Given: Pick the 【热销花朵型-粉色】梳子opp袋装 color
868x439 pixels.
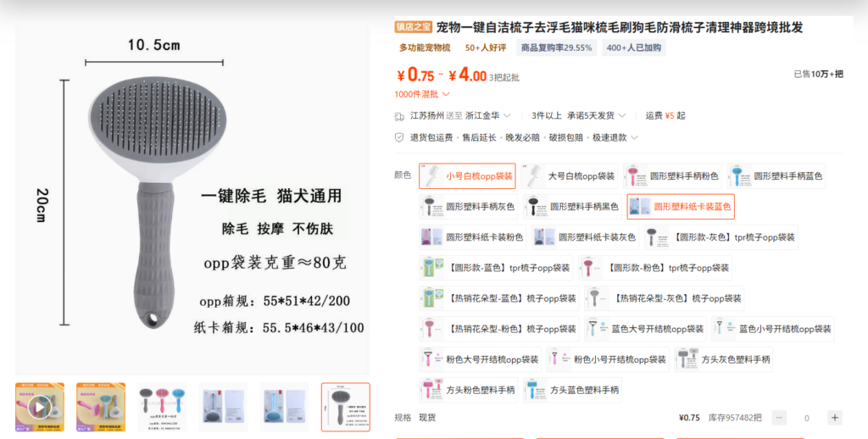Looking at the screenshot, I should pyautogui.click(x=499, y=329).
